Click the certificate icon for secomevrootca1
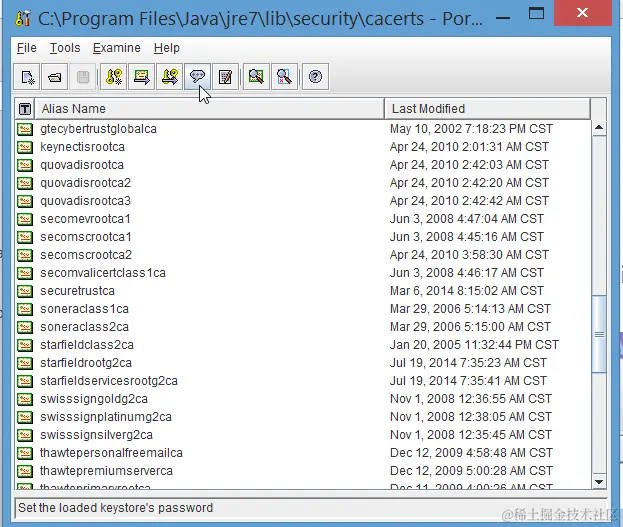This screenshot has height=527, width=623. click(25, 219)
